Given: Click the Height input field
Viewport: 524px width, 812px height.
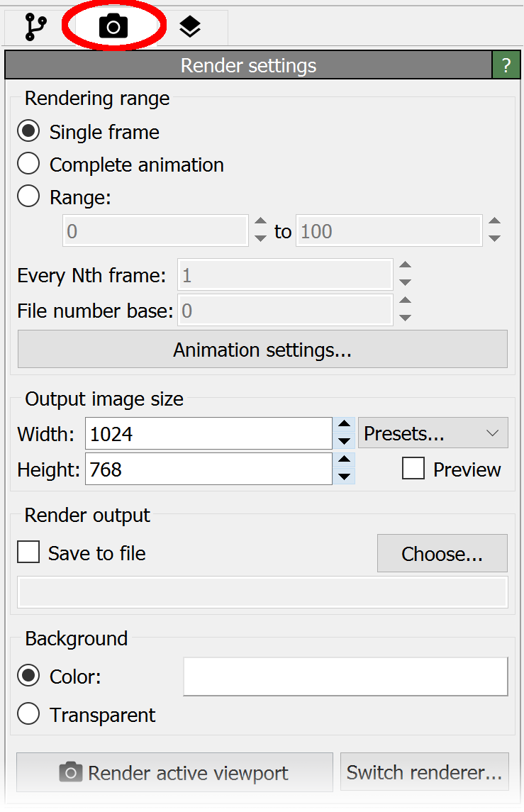Looking at the screenshot, I should (x=208, y=469).
